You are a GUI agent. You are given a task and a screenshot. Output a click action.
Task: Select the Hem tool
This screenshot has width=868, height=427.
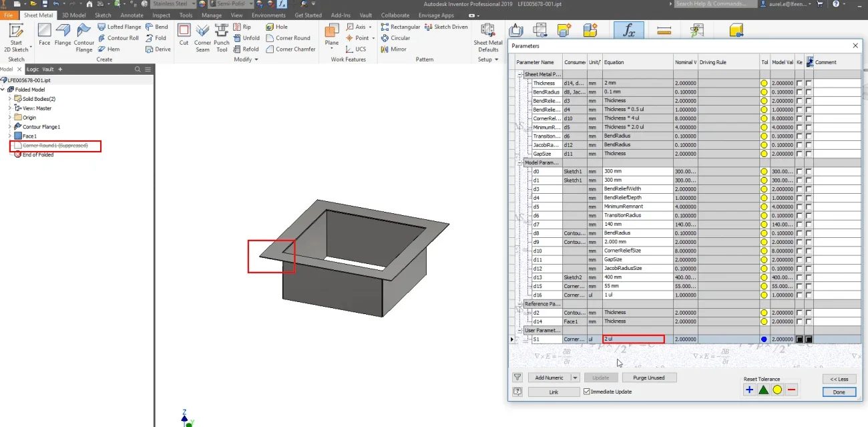(x=109, y=49)
